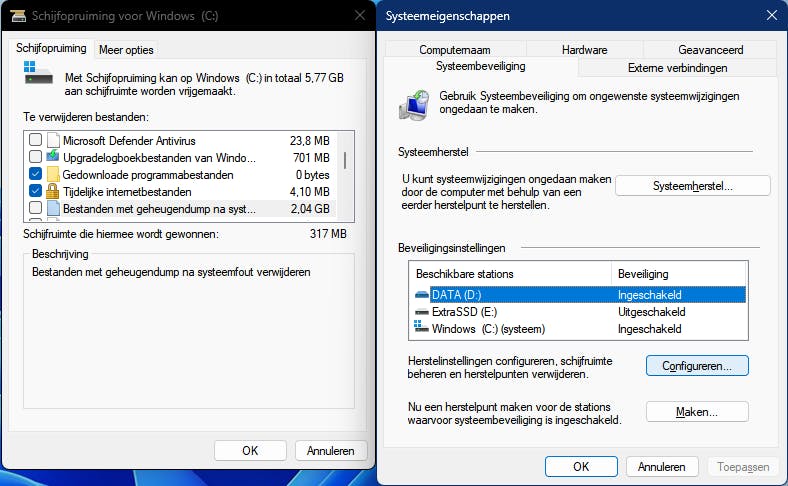
Task: Click OK in Systeemeigenschappen dialog
Action: click(x=581, y=466)
